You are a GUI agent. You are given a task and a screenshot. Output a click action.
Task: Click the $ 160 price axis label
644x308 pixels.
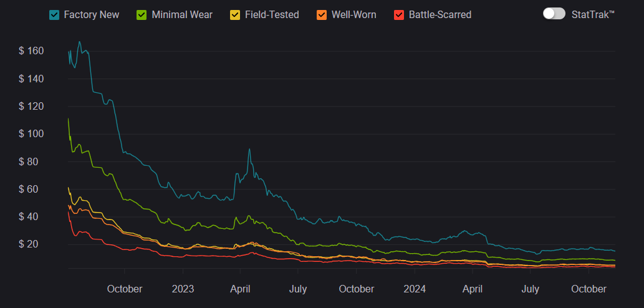coord(31,51)
